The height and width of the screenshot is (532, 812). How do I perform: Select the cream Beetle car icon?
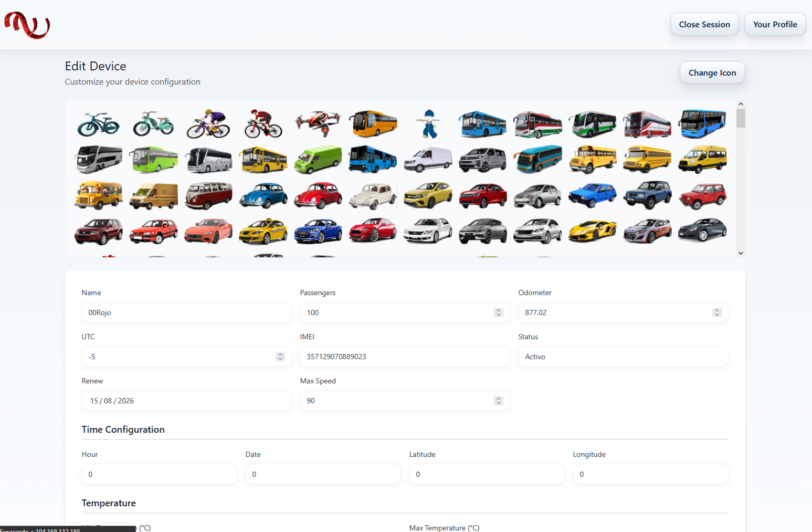pyautogui.click(x=373, y=196)
